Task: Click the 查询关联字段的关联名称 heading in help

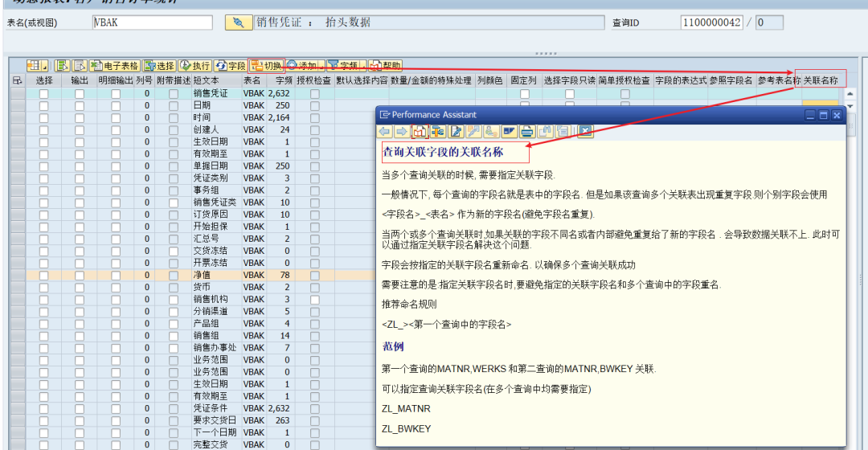Action: [444, 152]
